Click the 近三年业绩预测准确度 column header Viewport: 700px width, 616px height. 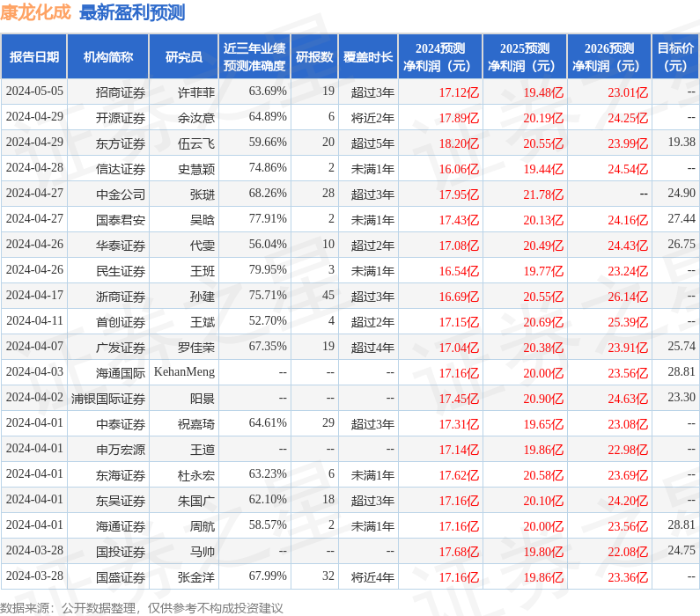coord(254,56)
